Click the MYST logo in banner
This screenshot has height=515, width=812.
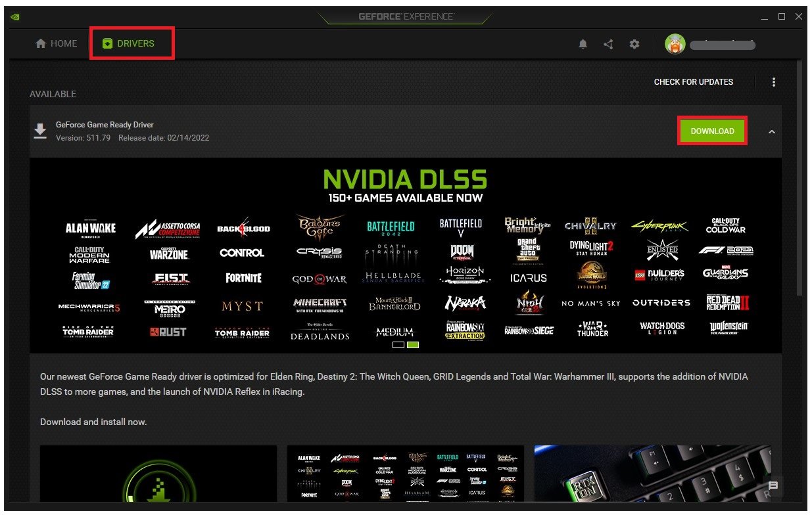242,306
